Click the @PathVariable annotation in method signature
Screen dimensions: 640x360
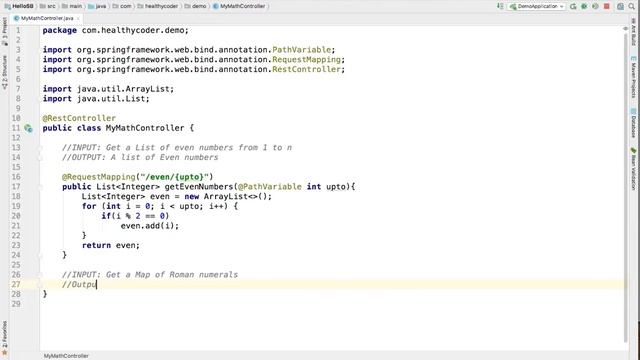pyautogui.click(x=270, y=187)
